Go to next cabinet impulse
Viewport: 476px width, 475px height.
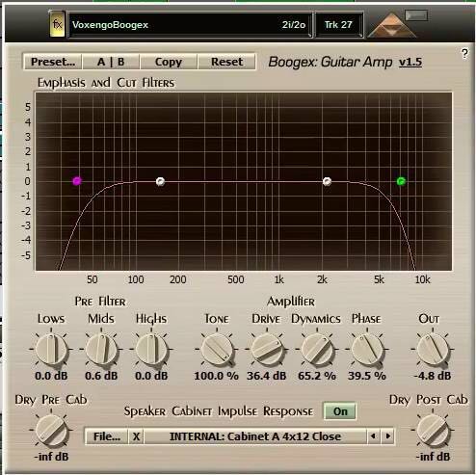(387, 436)
